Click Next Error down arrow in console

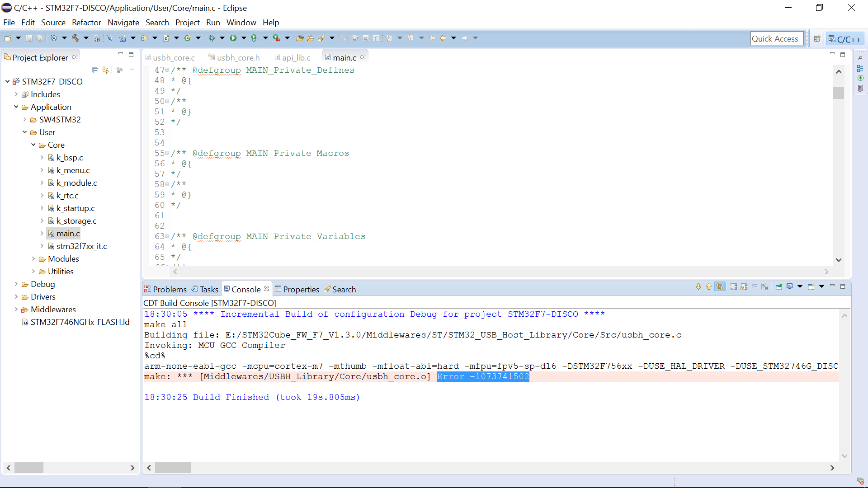tap(698, 286)
